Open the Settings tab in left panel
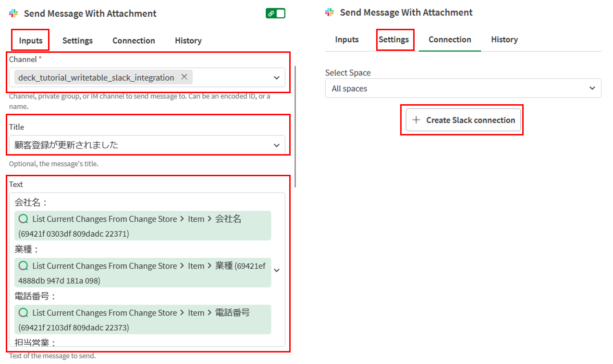 [x=77, y=40]
